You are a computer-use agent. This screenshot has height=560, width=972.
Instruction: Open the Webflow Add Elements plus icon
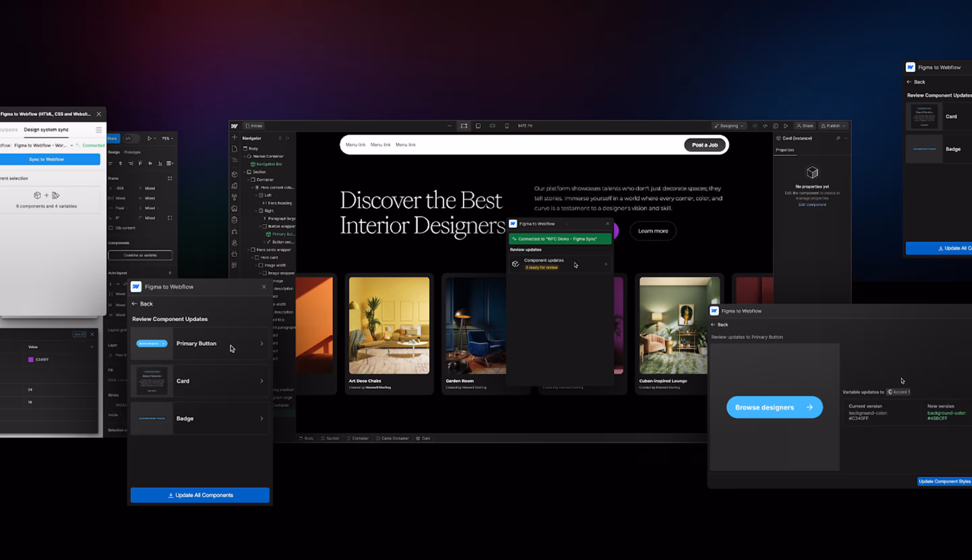(x=234, y=137)
